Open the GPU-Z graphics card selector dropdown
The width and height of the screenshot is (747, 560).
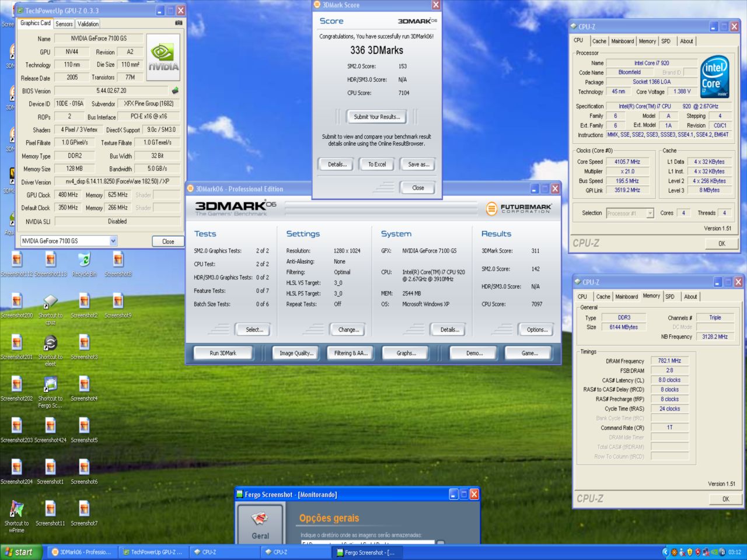113,241
